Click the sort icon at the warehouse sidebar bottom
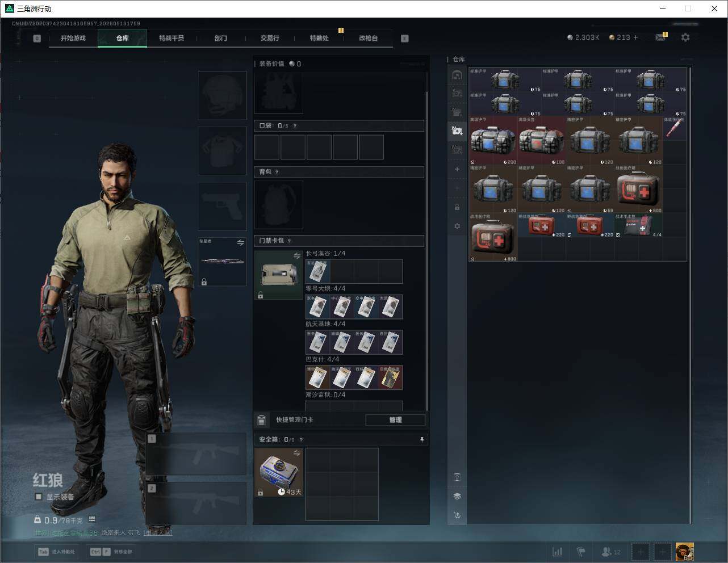 tap(457, 515)
